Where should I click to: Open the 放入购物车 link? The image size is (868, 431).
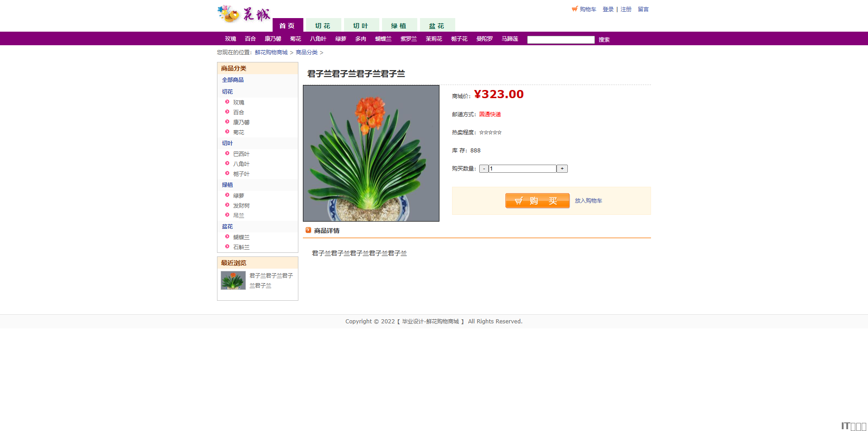[588, 201]
